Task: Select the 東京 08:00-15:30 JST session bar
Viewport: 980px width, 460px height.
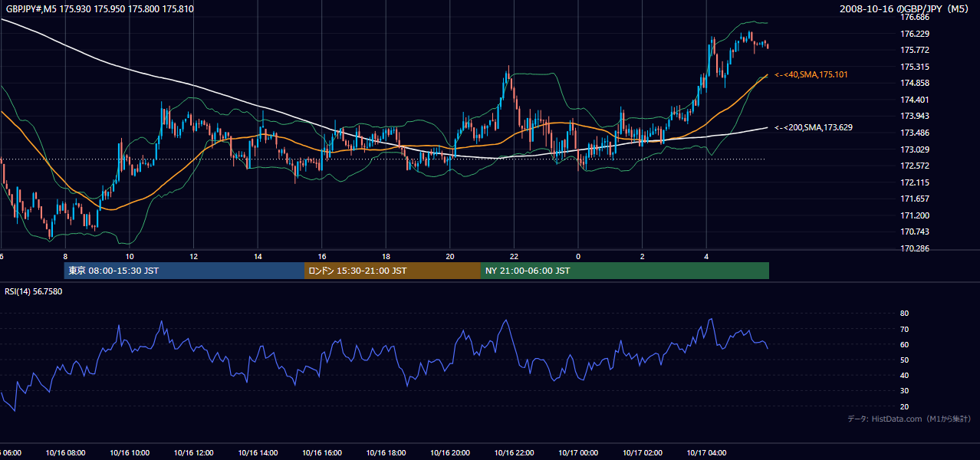Action: point(184,271)
